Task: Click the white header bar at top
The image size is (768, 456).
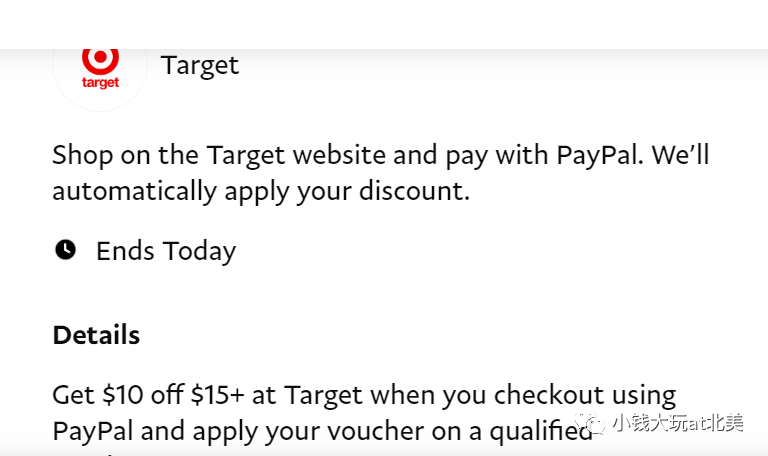Action: [384, 24]
